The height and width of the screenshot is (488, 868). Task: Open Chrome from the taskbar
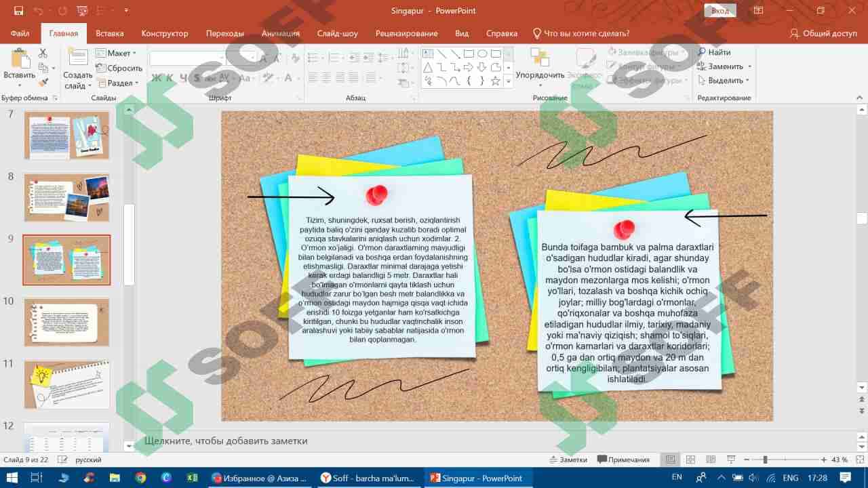point(140,478)
